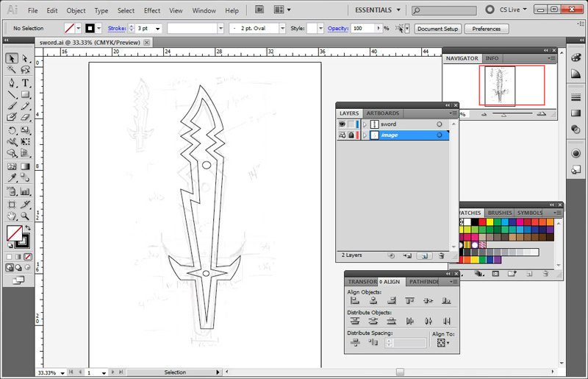Open the stroke weight dropdown

(157, 29)
